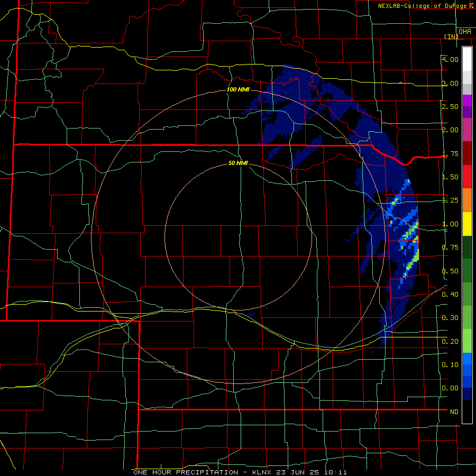This screenshot has width=476, height=476.
Task: Select the dark green swatch at 0.75
Action: click(467, 248)
